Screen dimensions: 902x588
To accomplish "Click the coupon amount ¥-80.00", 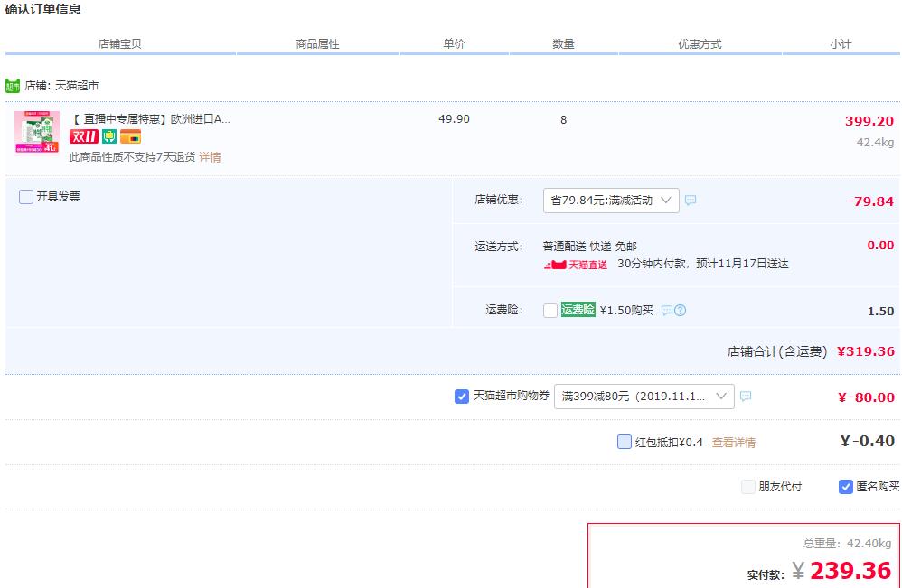I will (x=867, y=397).
